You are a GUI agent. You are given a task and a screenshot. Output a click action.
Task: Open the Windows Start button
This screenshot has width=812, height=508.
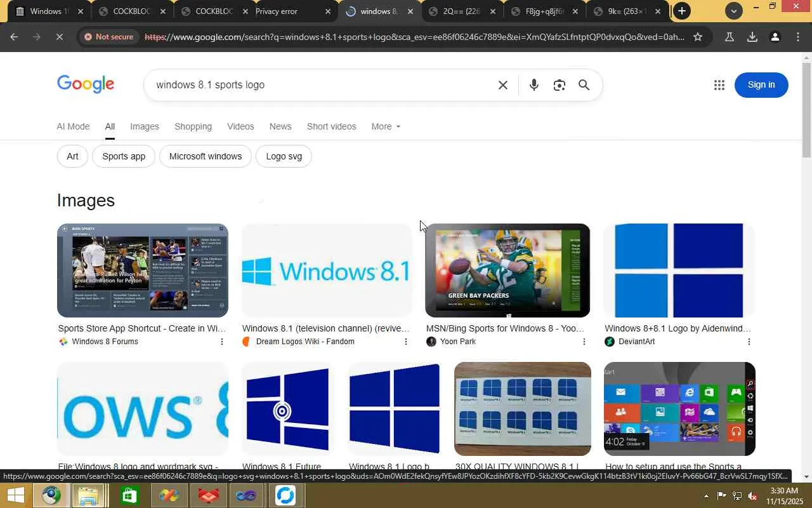tap(15, 495)
